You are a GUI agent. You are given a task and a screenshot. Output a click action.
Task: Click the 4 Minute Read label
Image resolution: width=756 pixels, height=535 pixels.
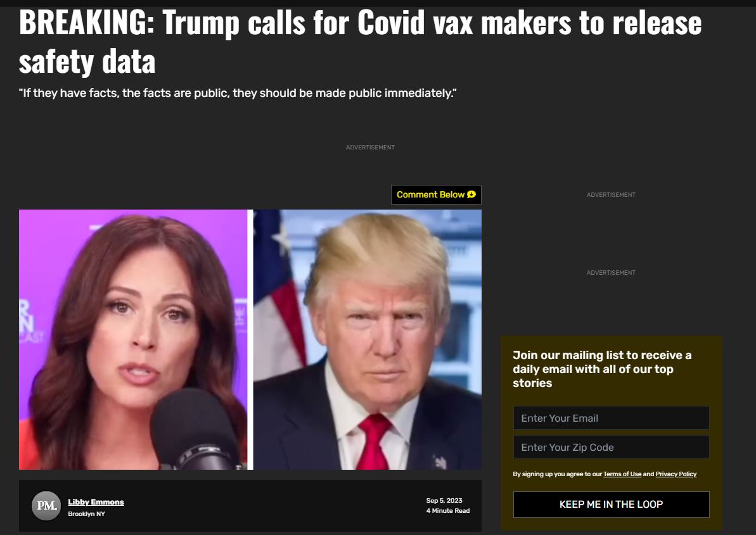(448, 510)
